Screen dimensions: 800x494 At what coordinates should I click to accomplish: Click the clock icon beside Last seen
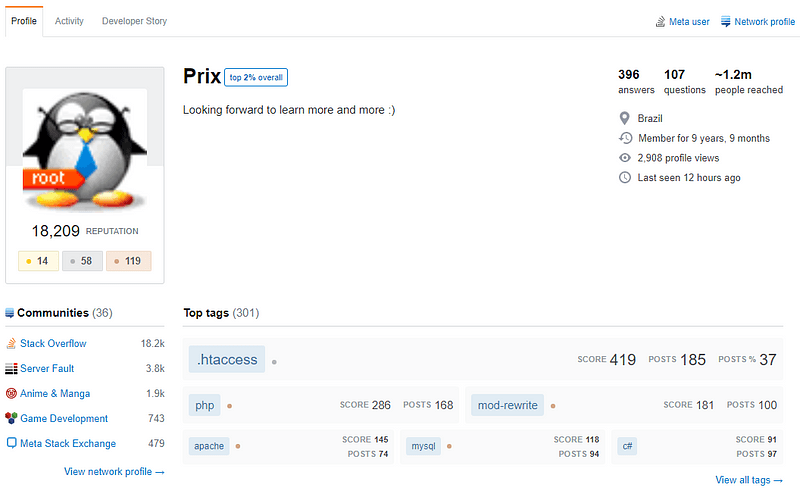point(624,178)
